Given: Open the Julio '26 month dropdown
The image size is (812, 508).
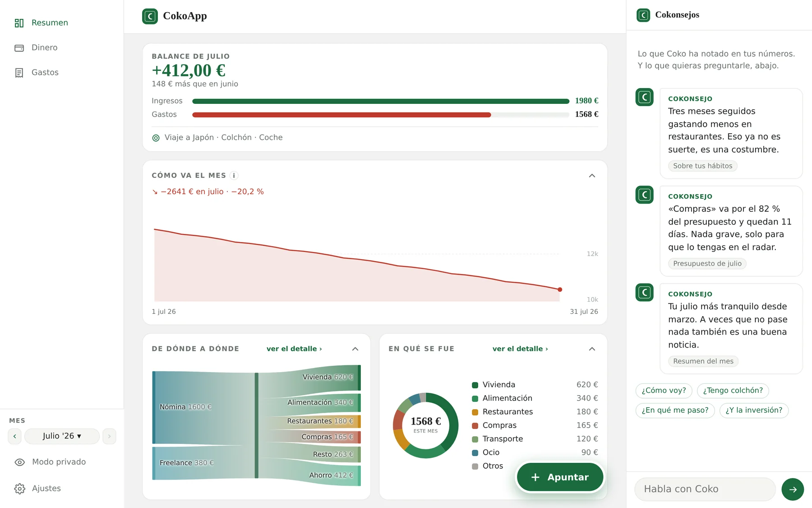Looking at the screenshot, I should [x=62, y=436].
